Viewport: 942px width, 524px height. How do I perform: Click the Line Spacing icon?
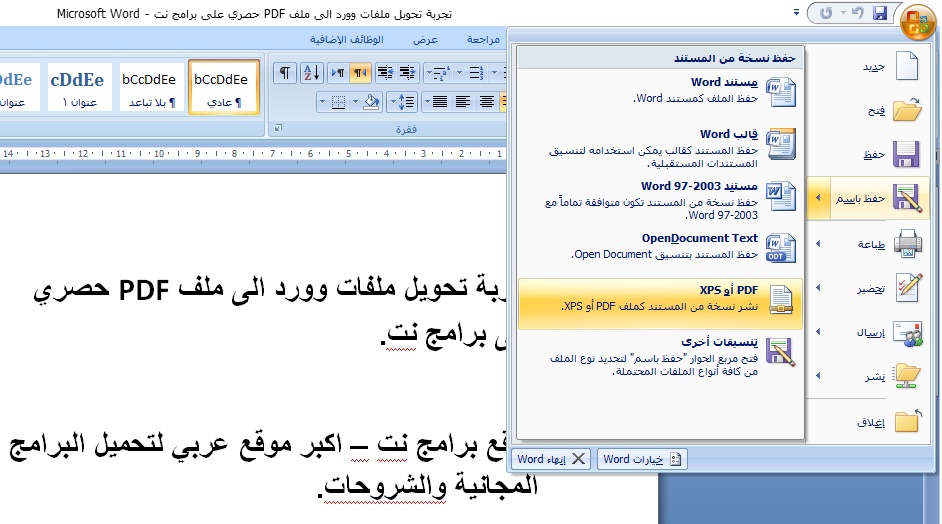tap(407, 102)
